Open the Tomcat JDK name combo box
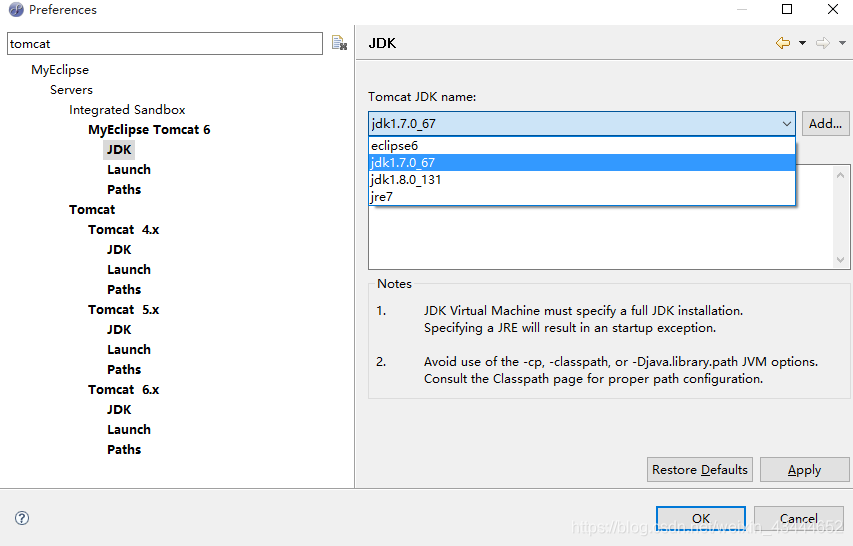The image size is (853, 546). pos(582,123)
